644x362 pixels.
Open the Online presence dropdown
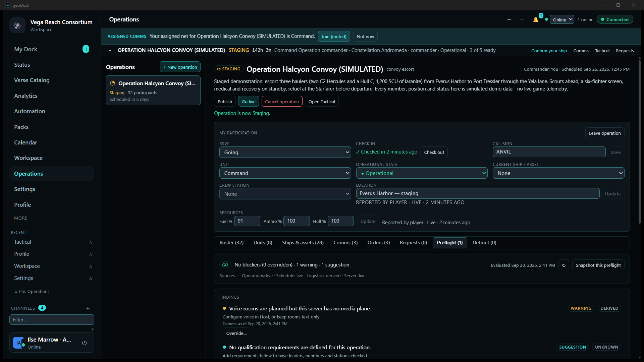click(x=562, y=20)
